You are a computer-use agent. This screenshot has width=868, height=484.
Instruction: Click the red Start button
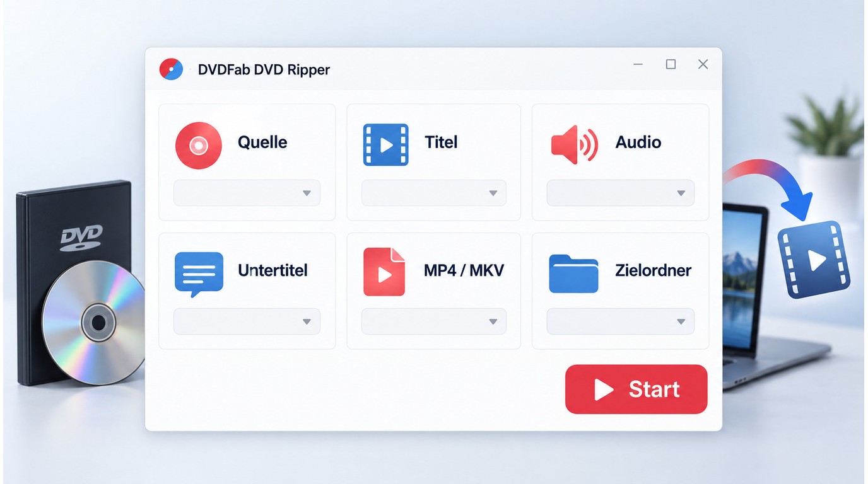(636, 389)
